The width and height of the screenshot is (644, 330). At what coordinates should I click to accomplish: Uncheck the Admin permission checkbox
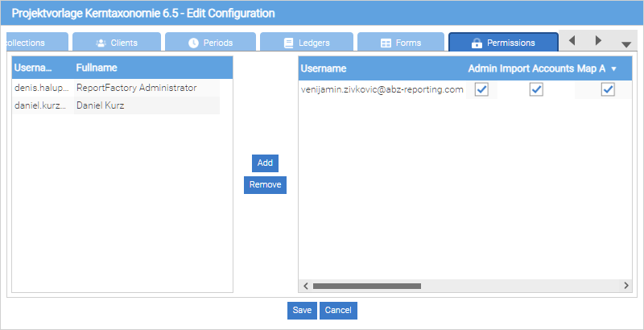click(481, 89)
